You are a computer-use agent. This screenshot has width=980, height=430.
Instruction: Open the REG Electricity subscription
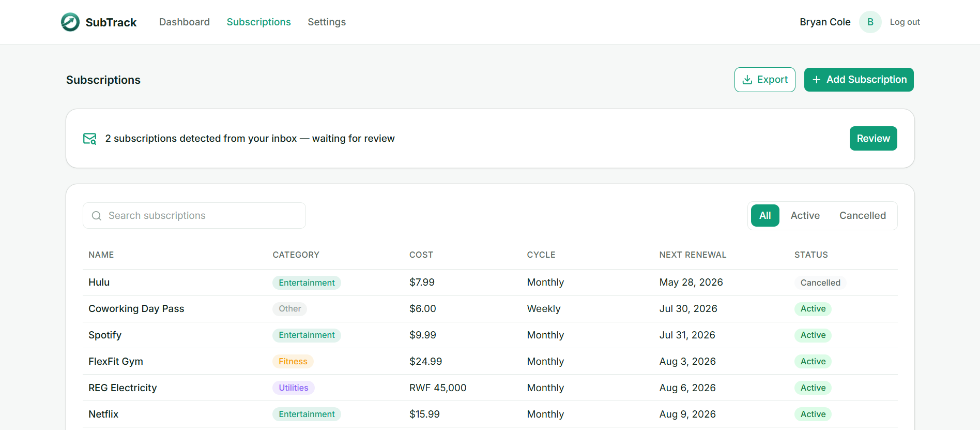[x=490, y=388]
